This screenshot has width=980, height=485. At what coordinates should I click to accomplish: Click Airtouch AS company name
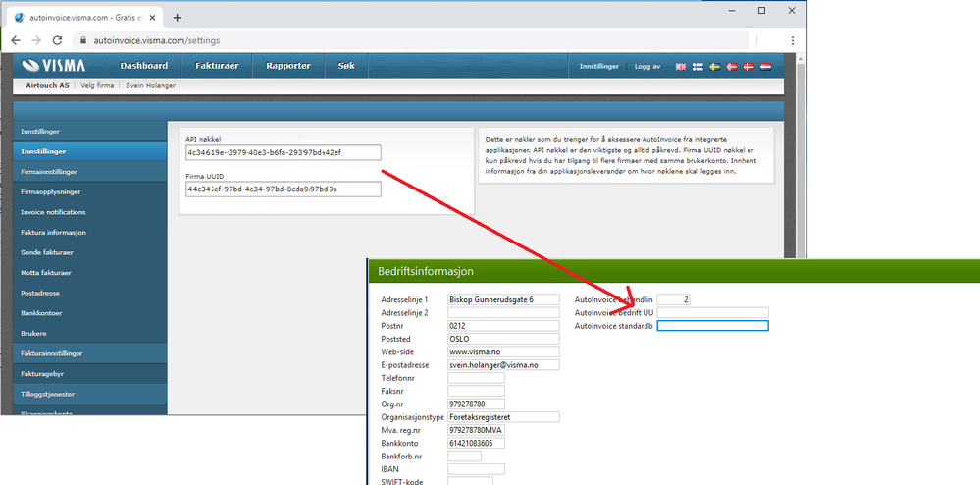point(47,85)
